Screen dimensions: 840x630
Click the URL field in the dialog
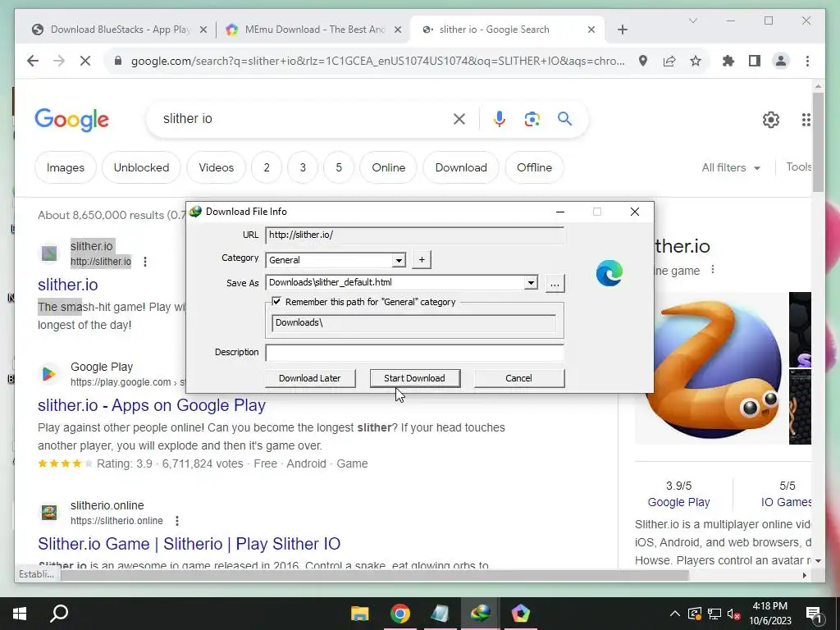coord(414,235)
